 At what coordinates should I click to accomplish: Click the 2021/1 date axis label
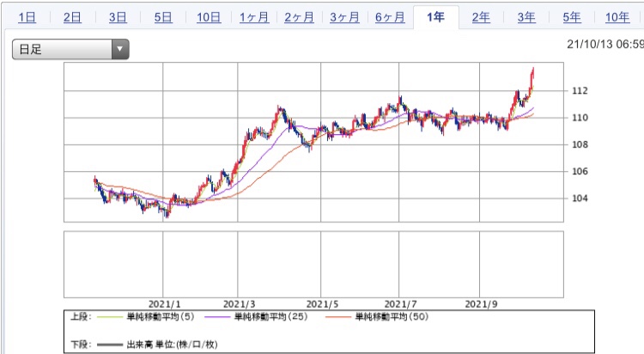pos(164,304)
